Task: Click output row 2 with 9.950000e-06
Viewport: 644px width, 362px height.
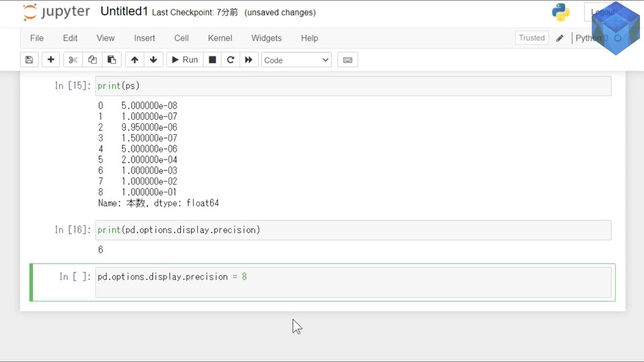Action: 138,127
